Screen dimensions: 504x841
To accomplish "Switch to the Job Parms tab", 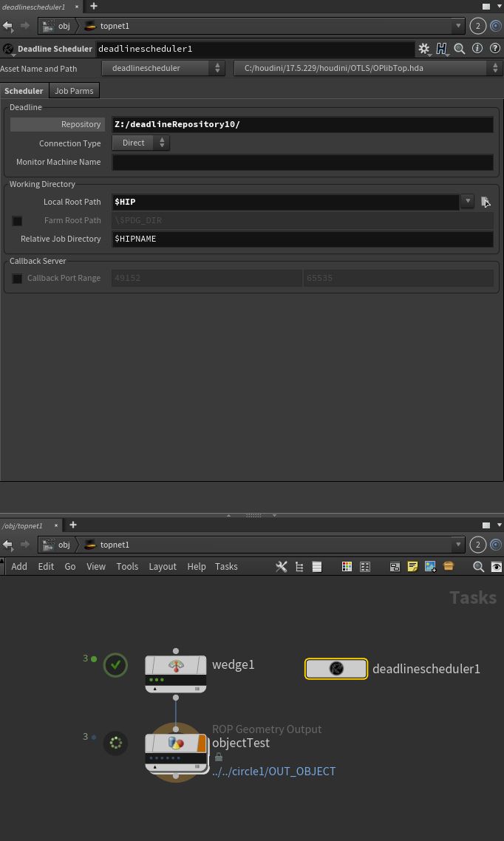I will 74,91.
